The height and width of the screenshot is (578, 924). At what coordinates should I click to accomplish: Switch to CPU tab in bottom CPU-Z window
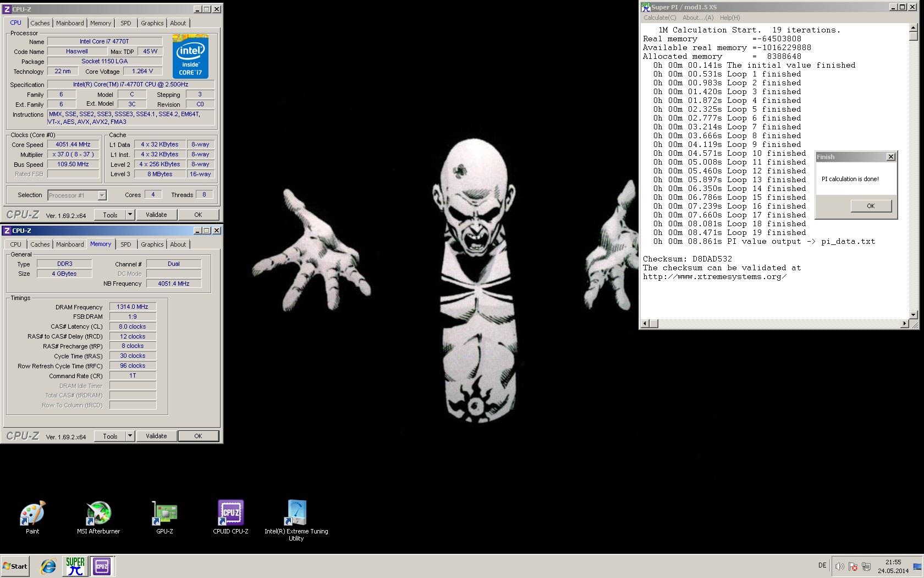point(16,244)
